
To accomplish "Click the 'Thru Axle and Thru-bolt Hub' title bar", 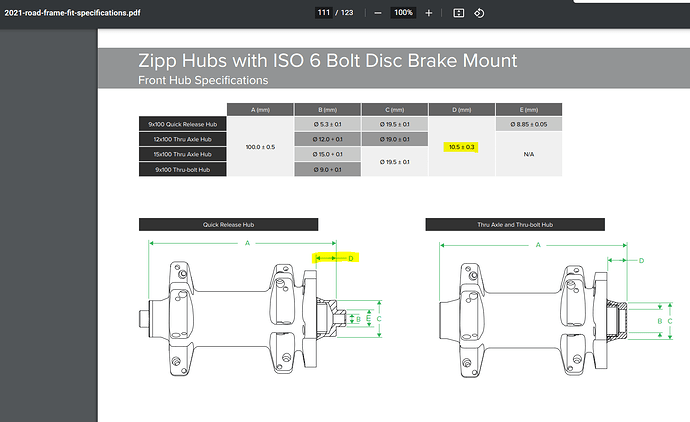I will pos(515,224).
